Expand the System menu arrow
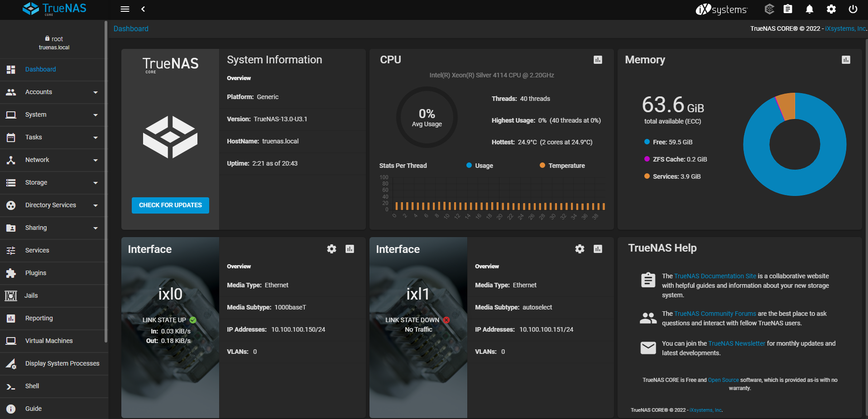The width and height of the screenshot is (868, 419). click(96, 115)
